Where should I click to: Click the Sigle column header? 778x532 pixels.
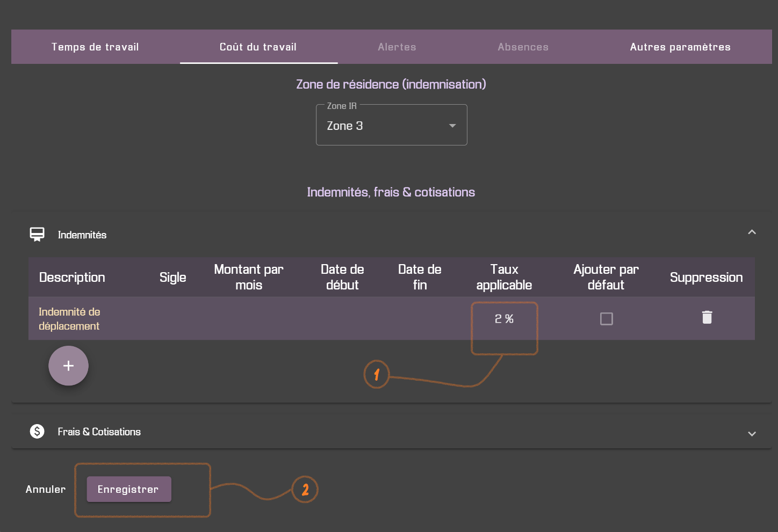(172, 278)
